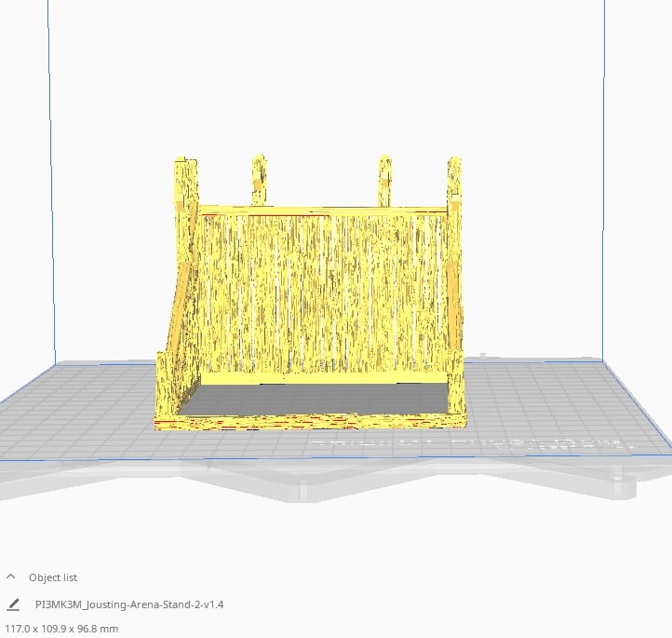Screen dimensions: 672x638
Task: Click the tall left corner post of model
Action: [x=186, y=186]
